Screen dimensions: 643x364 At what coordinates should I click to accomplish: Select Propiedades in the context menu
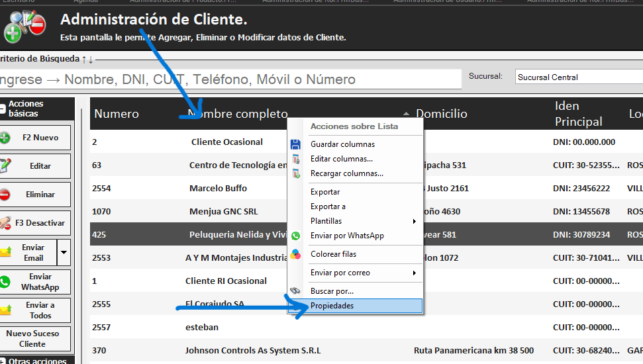[332, 306]
